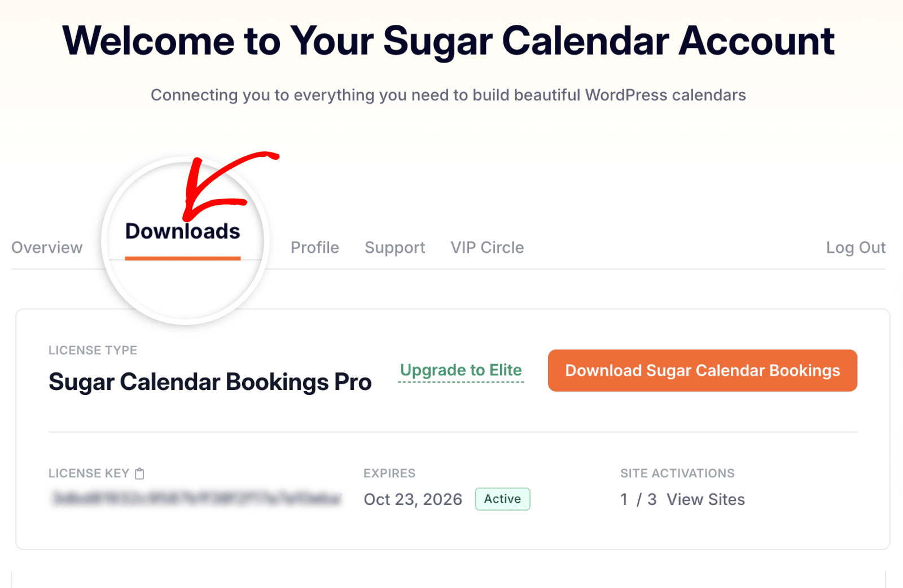The height and width of the screenshot is (588, 903).
Task: Click Download Sugar Calendar Bookings button
Action: (702, 370)
